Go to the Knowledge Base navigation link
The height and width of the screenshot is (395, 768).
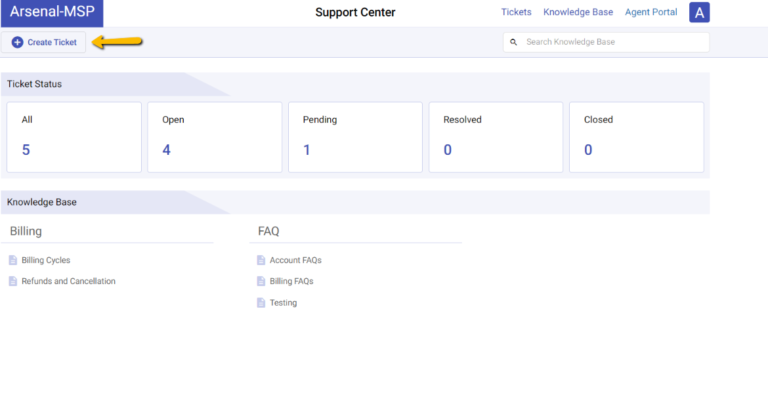click(578, 12)
